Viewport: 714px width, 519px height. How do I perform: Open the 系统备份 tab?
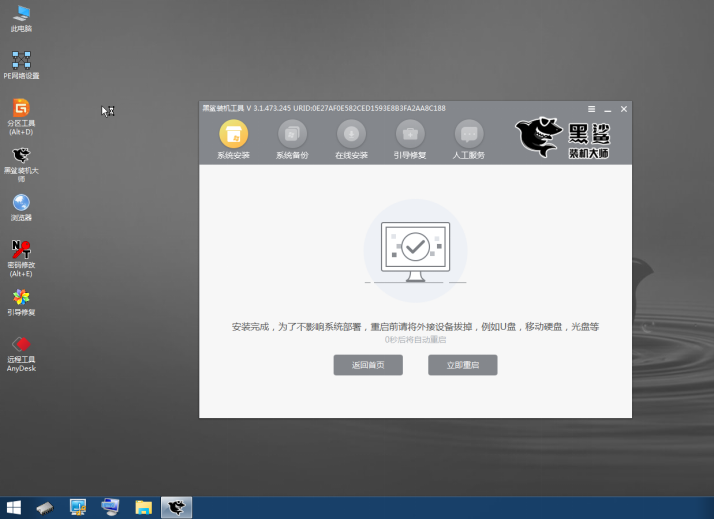tap(292, 134)
